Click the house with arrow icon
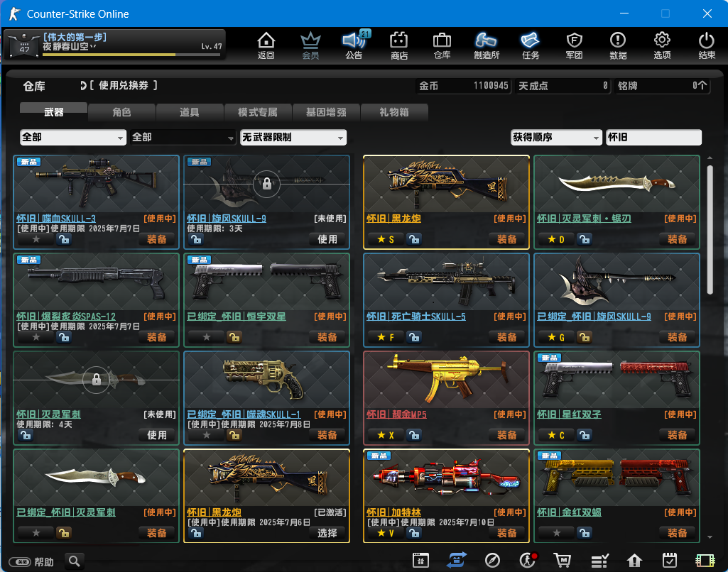728x572 pixels. click(634, 561)
